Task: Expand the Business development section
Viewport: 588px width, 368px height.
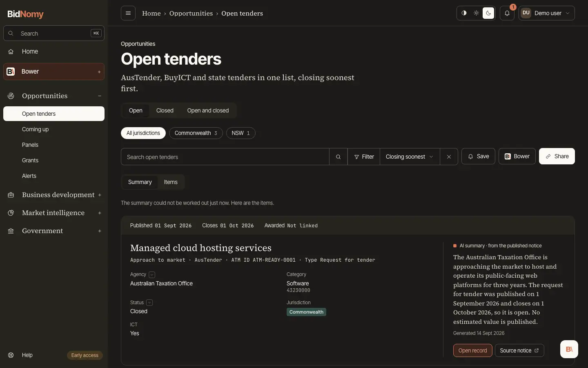Action: [54, 195]
